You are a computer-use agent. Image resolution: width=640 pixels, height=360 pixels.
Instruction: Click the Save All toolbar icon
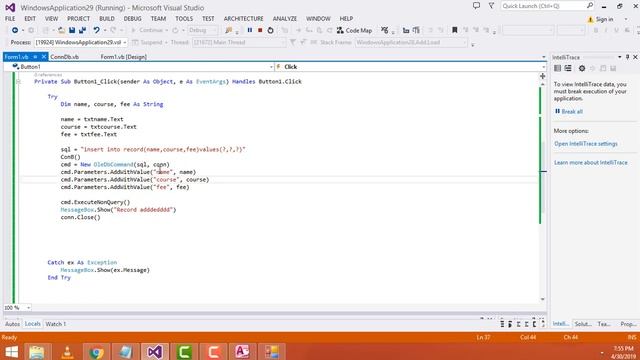(x=82, y=30)
